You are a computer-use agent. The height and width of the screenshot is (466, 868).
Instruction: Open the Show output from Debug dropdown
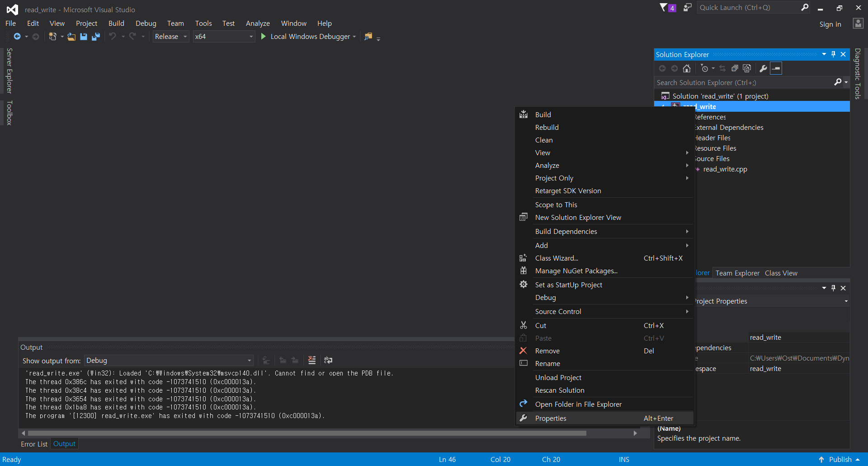click(169, 361)
